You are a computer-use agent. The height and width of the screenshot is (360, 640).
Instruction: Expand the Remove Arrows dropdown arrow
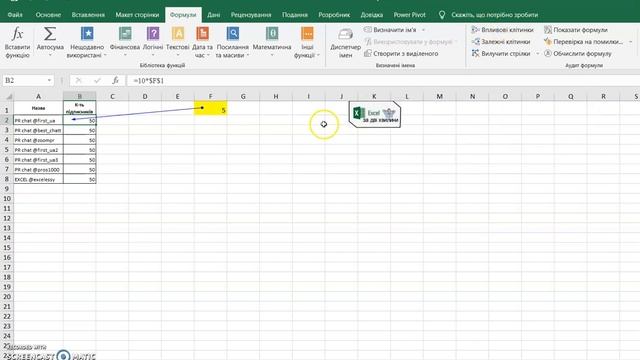538,53
